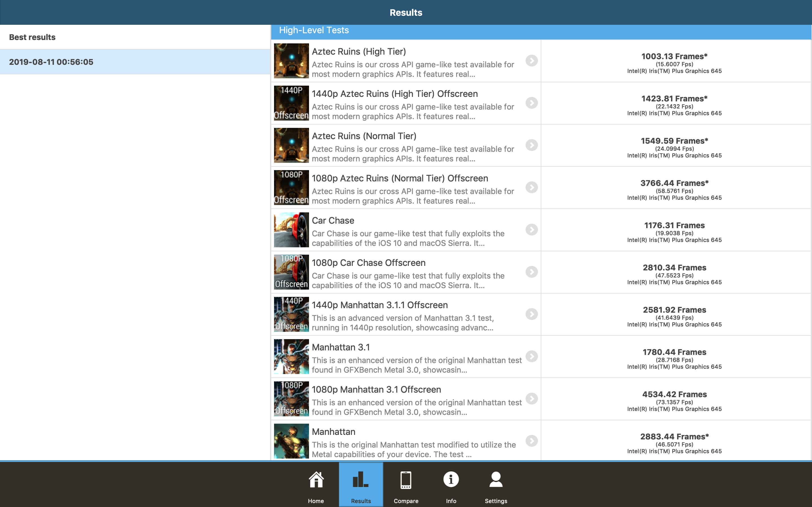Select the 2019-08-11 00:56:05 result entry
Image resolution: width=812 pixels, height=507 pixels.
(x=51, y=62)
